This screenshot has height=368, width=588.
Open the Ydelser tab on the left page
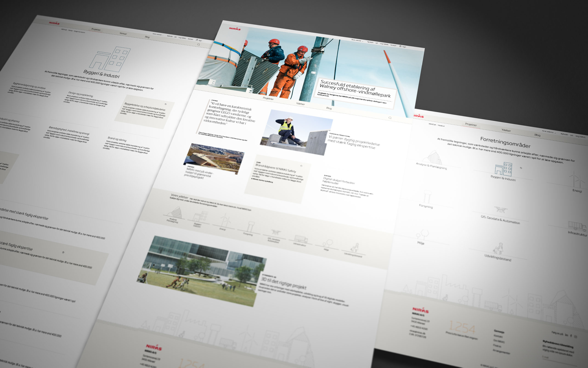coord(123,34)
